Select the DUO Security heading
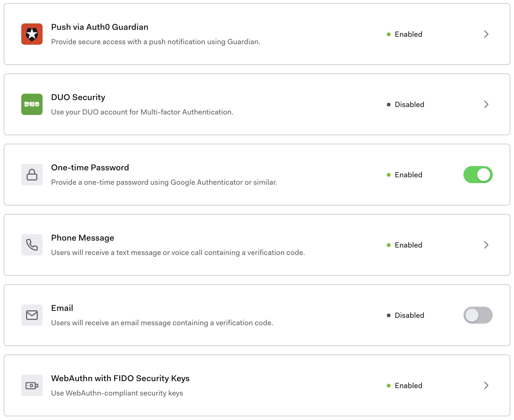514x420 pixels. click(78, 97)
